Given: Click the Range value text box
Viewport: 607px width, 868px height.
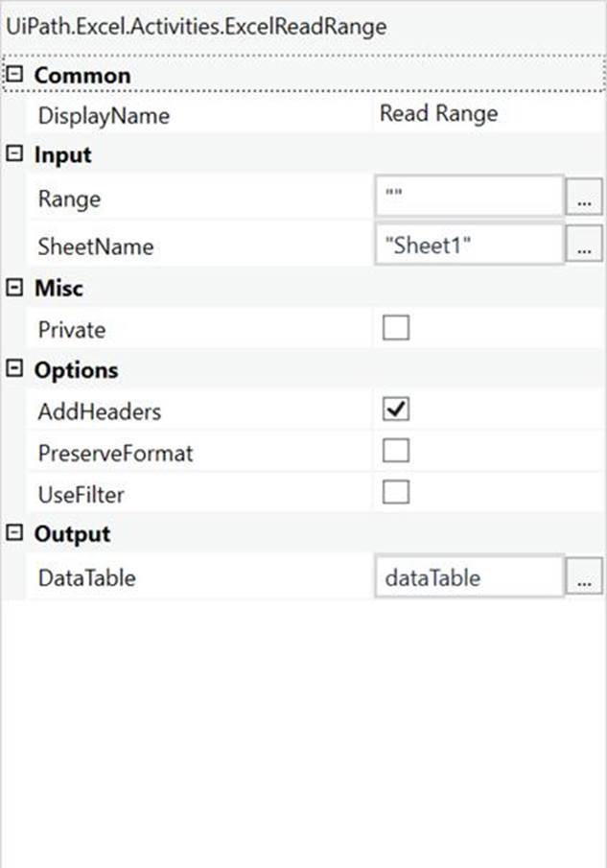Looking at the screenshot, I should click(x=468, y=199).
